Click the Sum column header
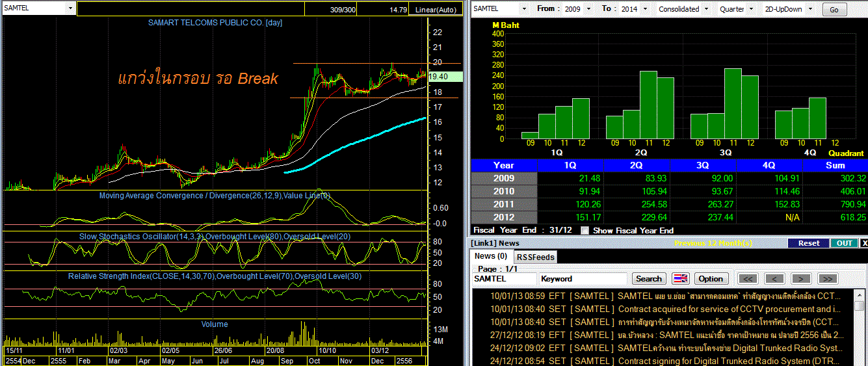This screenshot has width=868, height=366. 835,165
